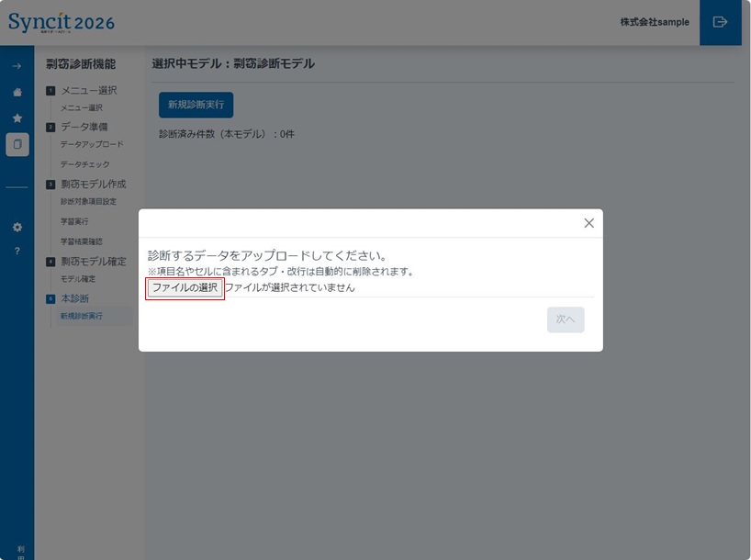
Task: Open the settings gear in the left rail
Action: pos(17,227)
